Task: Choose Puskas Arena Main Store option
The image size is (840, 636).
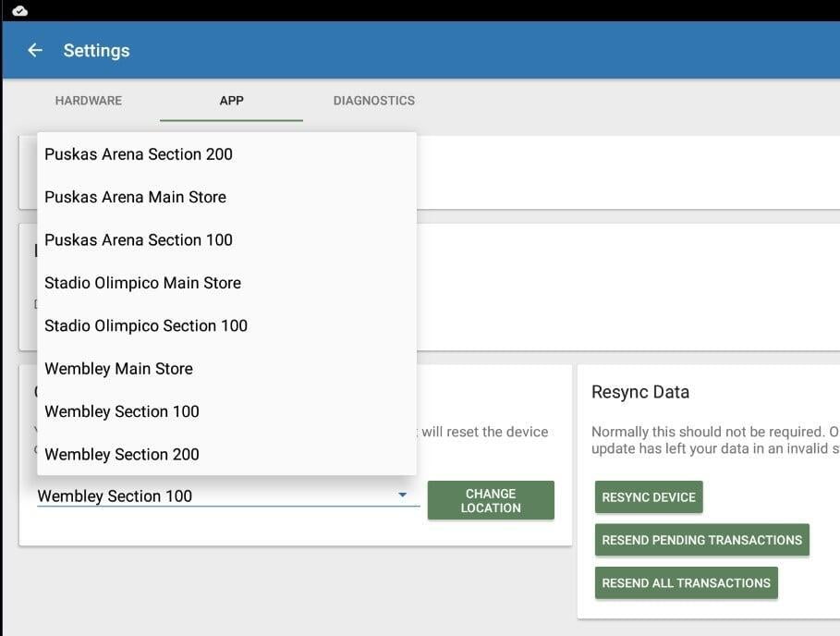Action: coord(226,197)
